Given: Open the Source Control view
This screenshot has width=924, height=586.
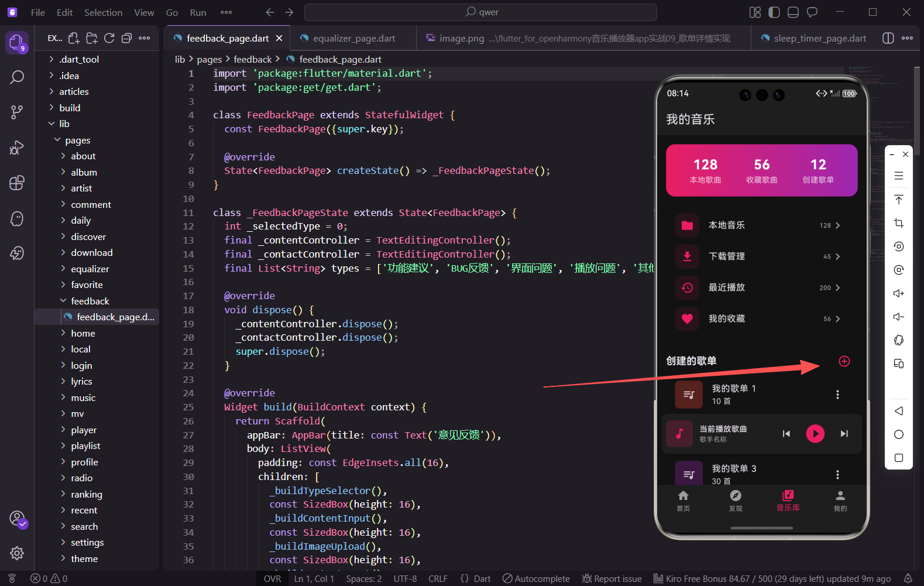Looking at the screenshot, I should [17, 112].
